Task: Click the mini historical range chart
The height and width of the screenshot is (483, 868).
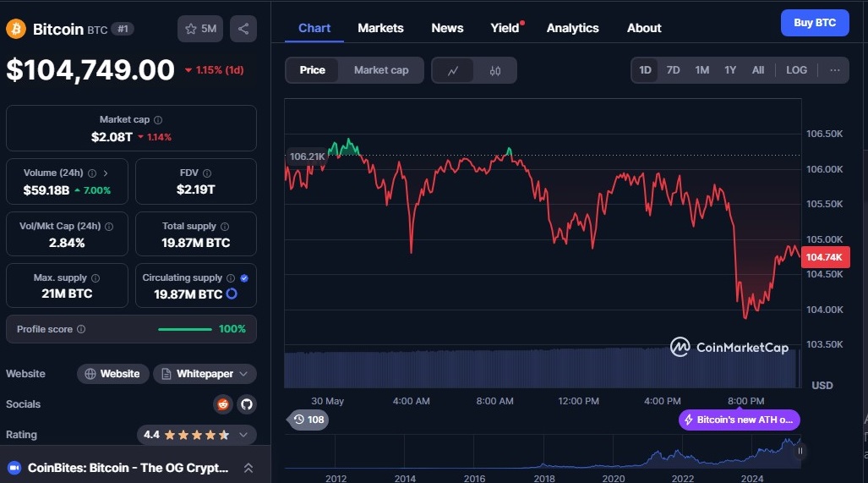Action: click(543, 452)
